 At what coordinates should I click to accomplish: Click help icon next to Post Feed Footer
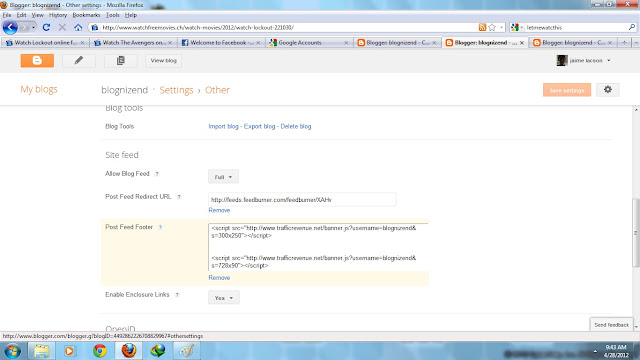click(x=160, y=227)
